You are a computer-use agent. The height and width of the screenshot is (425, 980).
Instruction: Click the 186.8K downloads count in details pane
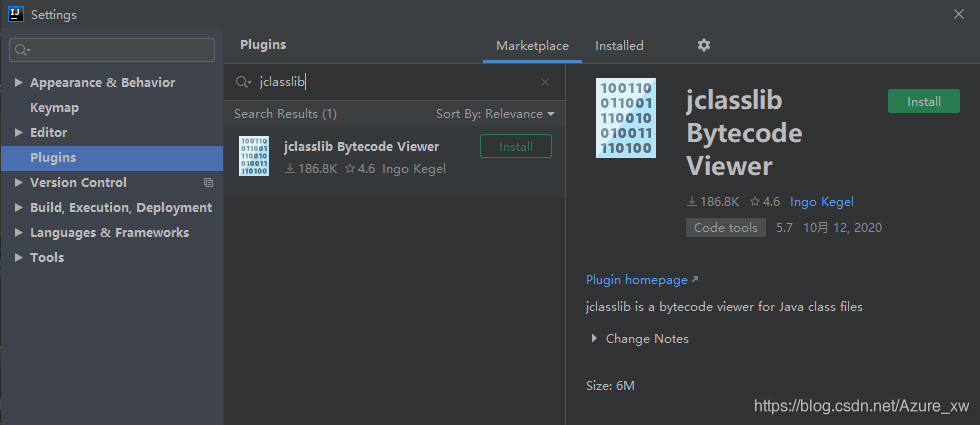(x=713, y=202)
